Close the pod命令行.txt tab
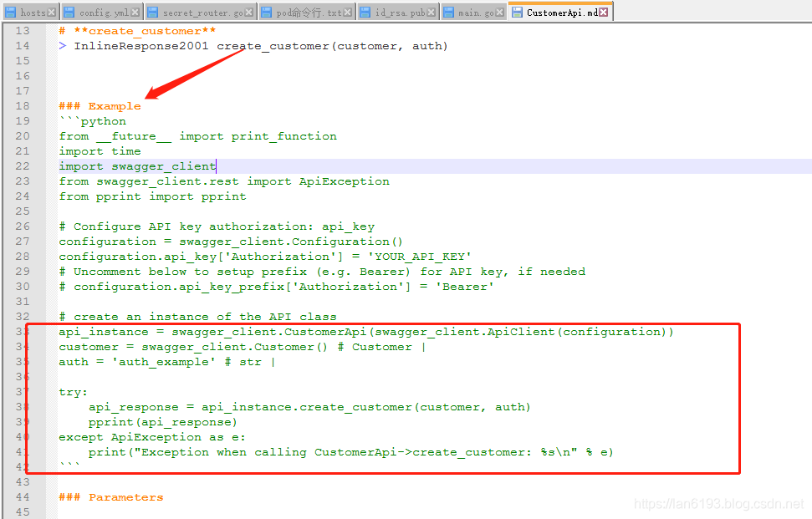This screenshot has height=519, width=812. point(348,13)
